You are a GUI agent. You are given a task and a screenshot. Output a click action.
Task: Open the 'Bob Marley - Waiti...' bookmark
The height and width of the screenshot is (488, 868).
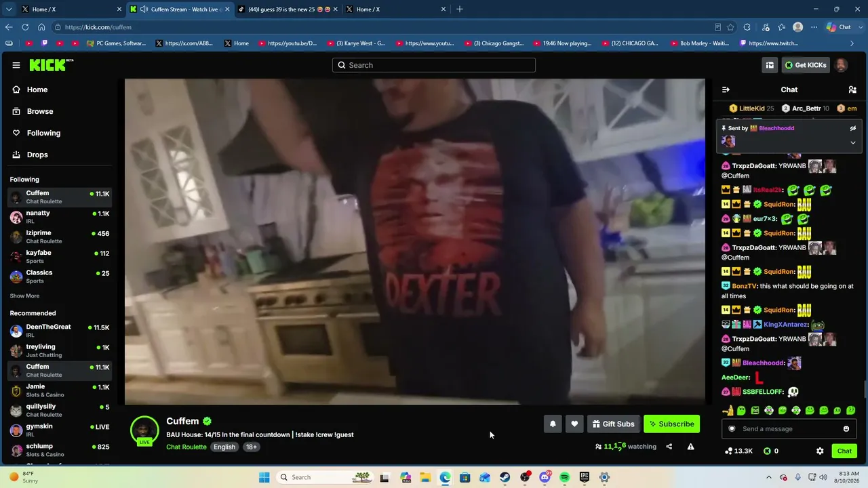(698, 43)
